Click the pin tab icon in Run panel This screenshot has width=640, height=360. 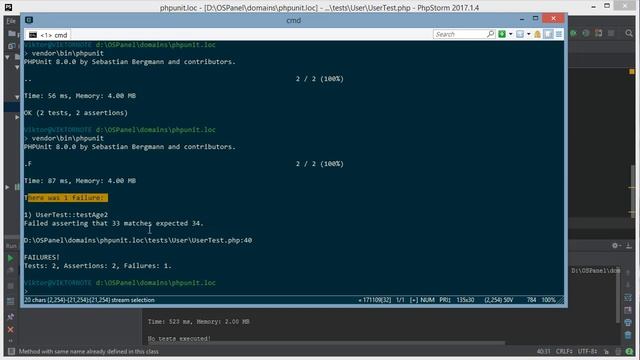[11, 316]
